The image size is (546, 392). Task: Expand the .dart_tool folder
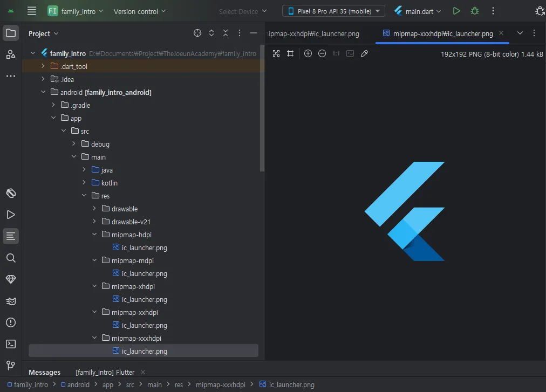click(x=43, y=66)
